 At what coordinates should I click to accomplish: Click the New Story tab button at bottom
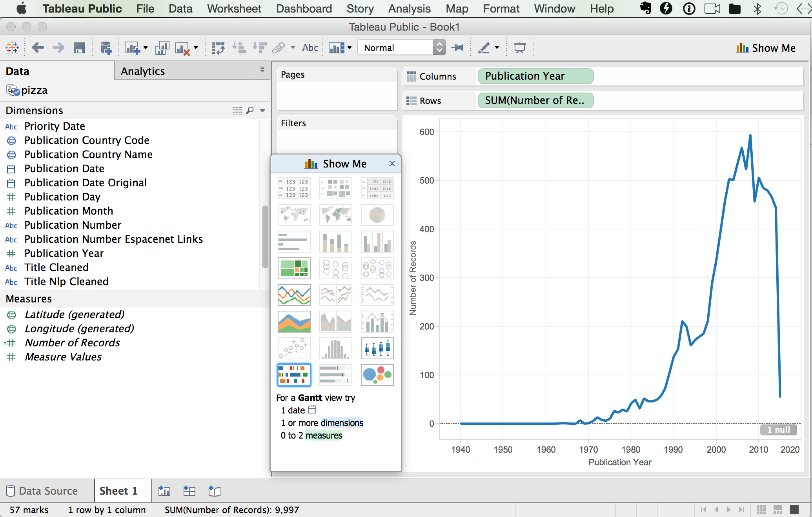(x=214, y=491)
